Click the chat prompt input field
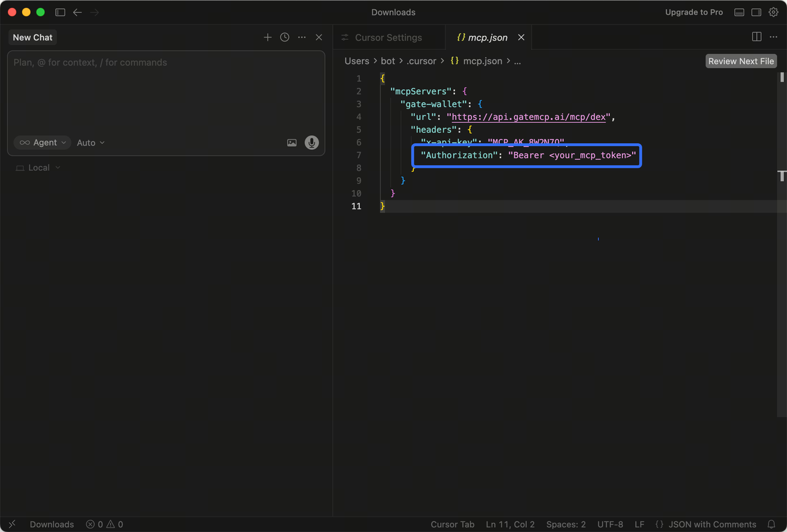Viewport: 787px width, 532px height. pyautogui.click(x=166, y=92)
